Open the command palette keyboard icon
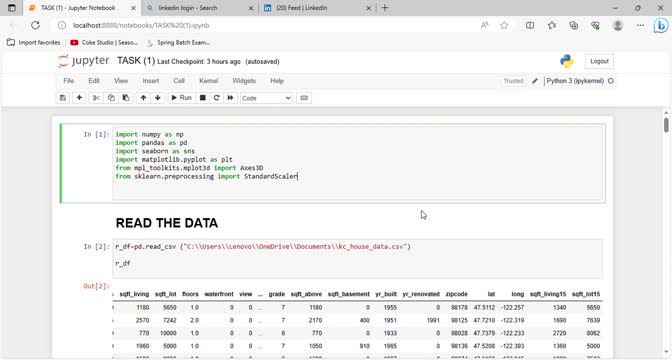This screenshot has width=672, height=360. (304, 98)
